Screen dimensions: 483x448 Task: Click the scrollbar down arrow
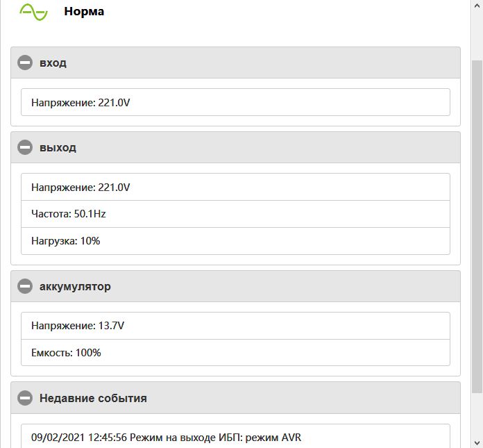(477, 442)
